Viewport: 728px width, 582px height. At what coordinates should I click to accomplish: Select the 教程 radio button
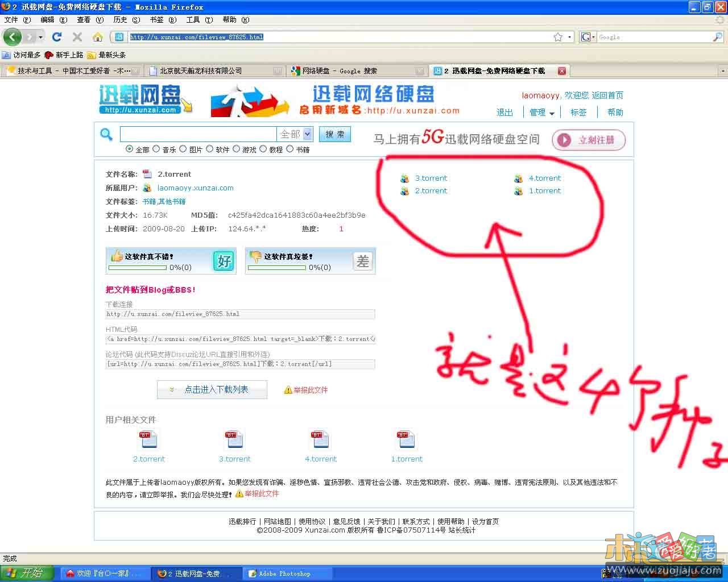[x=263, y=149]
